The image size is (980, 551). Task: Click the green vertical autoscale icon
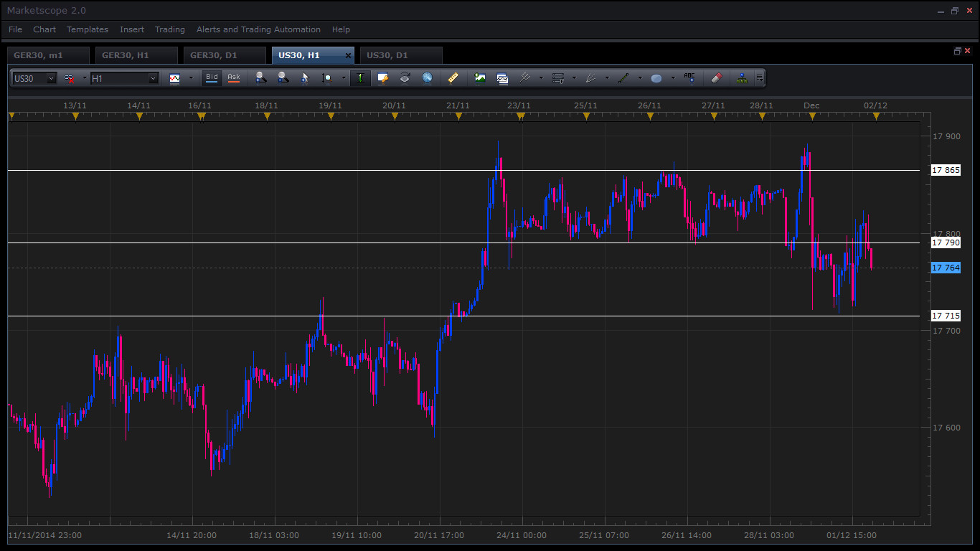click(x=360, y=78)
